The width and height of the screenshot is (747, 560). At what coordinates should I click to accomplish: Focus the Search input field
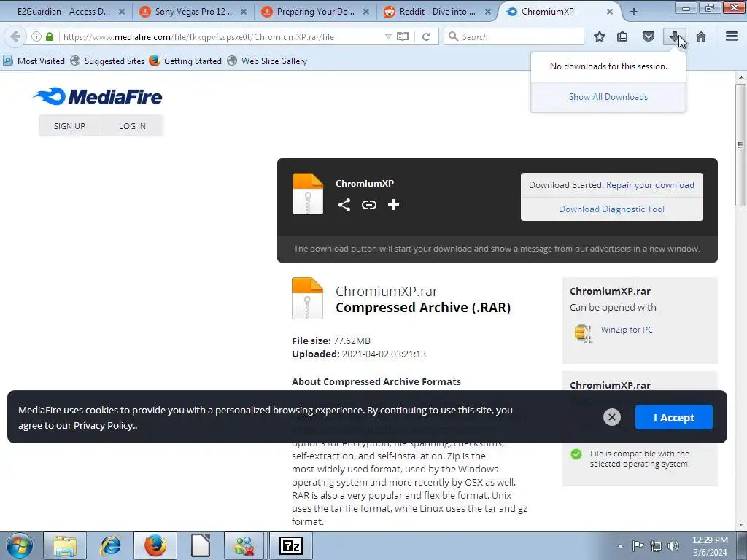click(514, 36)
